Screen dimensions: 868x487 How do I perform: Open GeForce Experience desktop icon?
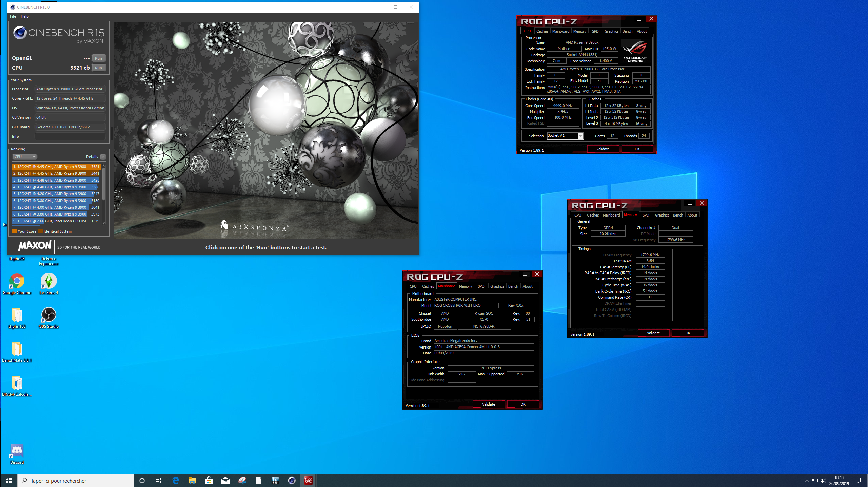(x=48, y=261)
